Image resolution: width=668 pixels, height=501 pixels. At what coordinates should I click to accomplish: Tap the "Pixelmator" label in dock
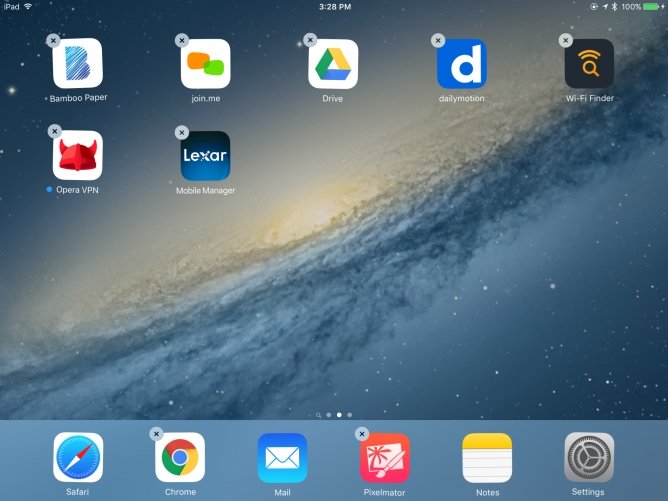pos(384,492)
